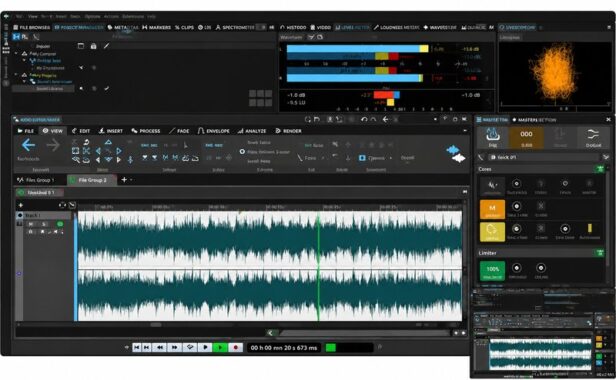Viewport: 616px width, 380px height.
Task: Collapse the Limiter section green toggle
Action: tap(600, 253)
